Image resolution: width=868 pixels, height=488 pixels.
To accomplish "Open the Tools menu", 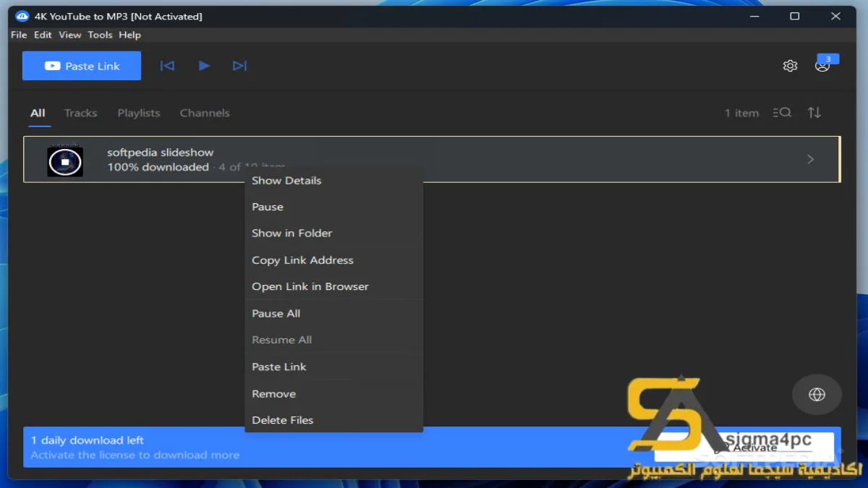I will (x=100, y=35).
